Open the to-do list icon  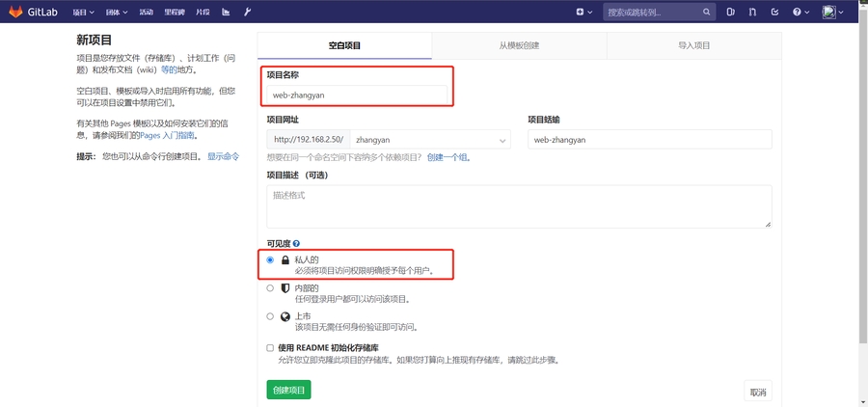click(x=774, y=13)
